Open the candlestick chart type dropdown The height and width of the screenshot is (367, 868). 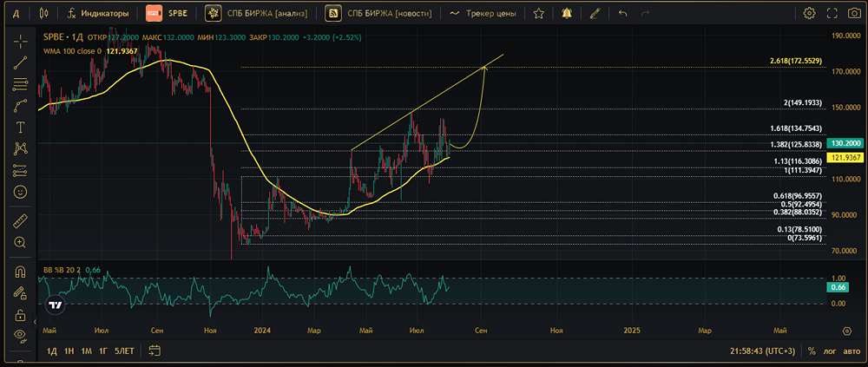coord(43,13)
